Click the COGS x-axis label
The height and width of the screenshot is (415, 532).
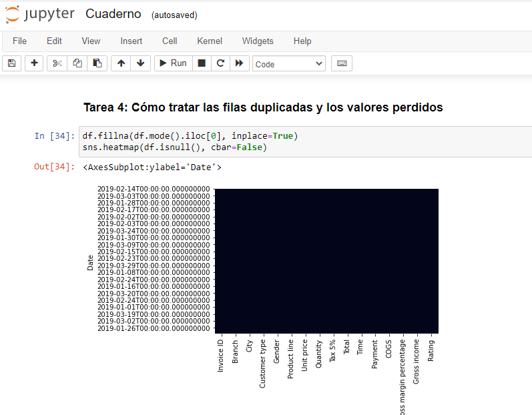(x=388, y=349)
